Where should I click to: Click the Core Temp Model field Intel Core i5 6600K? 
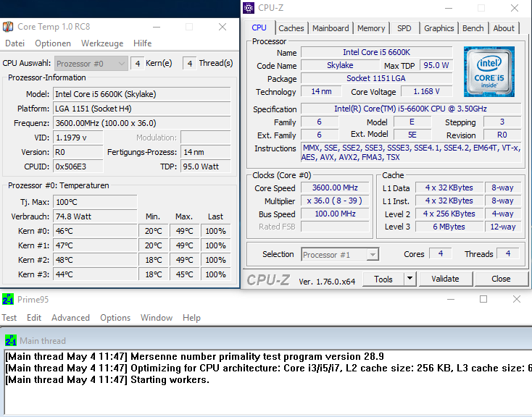[x=142, y=94]
